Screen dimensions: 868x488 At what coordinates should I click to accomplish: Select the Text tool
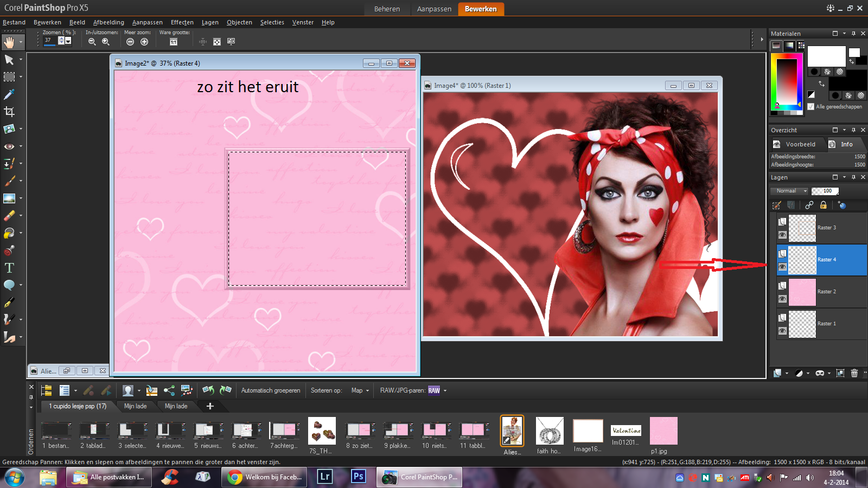(x=9, y=268)
